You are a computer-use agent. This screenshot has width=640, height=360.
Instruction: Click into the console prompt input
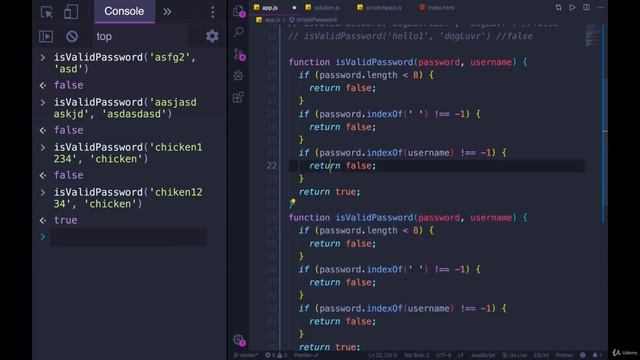click(128, 237)
